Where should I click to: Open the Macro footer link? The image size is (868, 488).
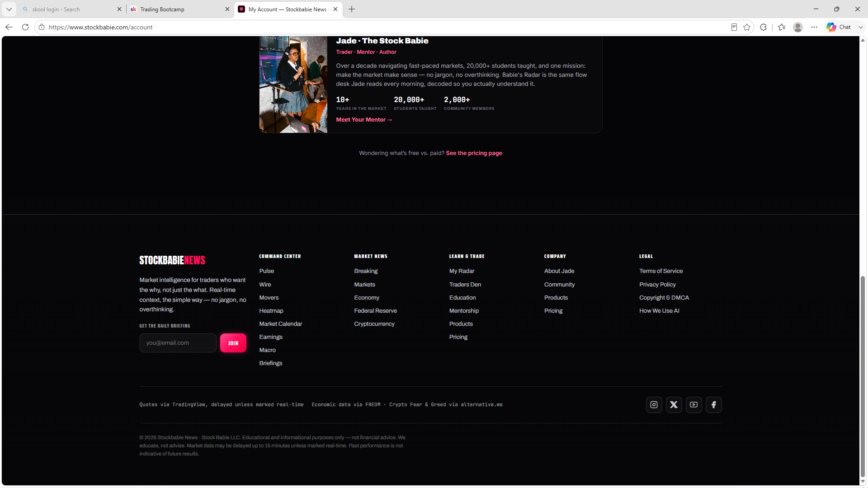pos(268,350)
